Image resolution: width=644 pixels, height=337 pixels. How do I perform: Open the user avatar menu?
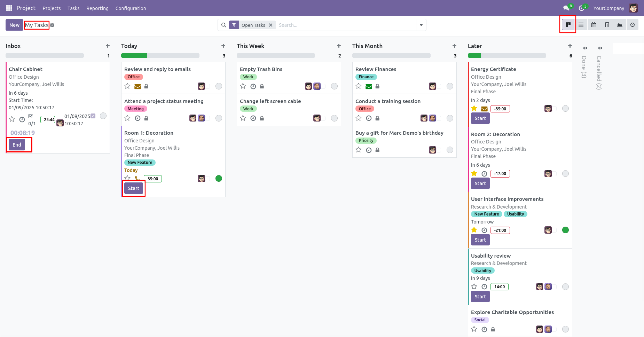pos(634,8)
